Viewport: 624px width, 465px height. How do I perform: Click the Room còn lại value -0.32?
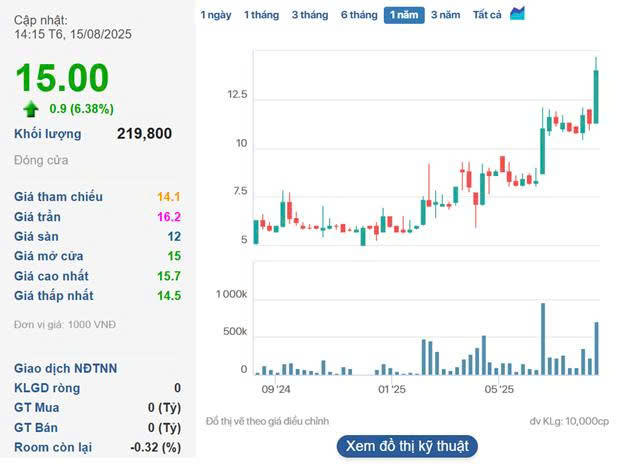click(x=155, y=447)
